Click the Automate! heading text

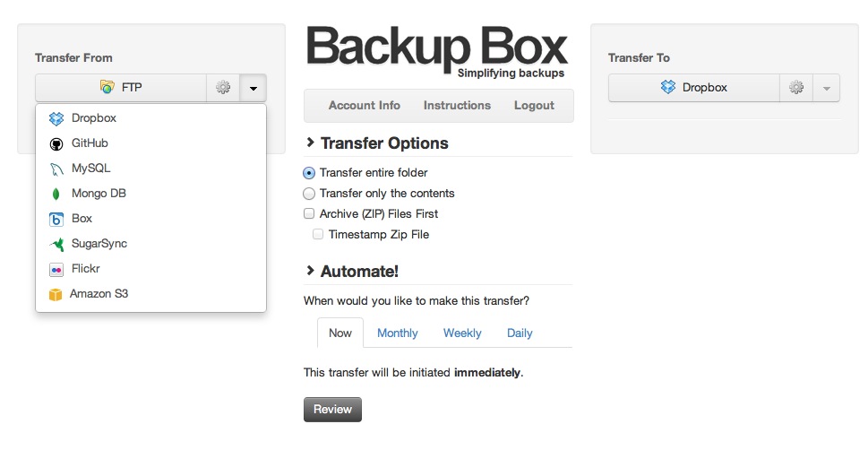360,271
